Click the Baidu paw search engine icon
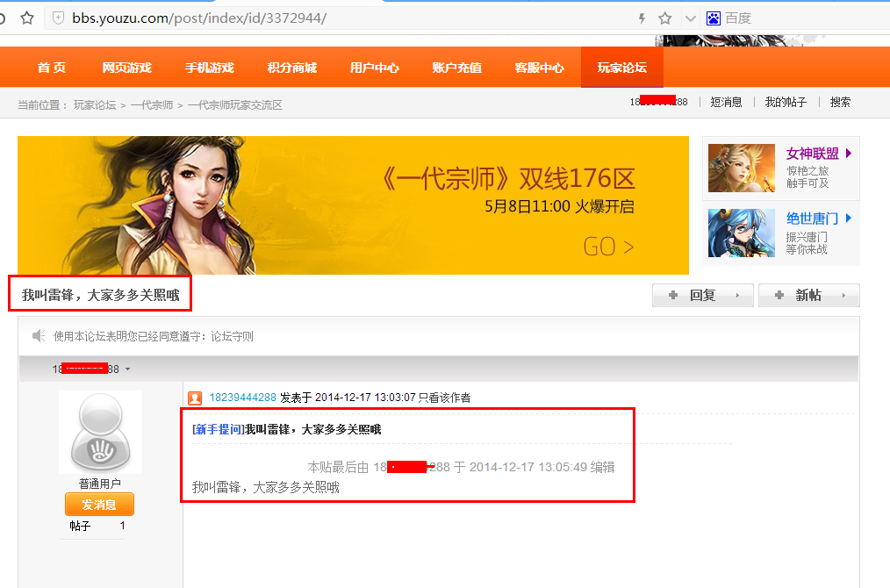Image resolution: width=890 pixels, height=588 pixels. (713, 18)
